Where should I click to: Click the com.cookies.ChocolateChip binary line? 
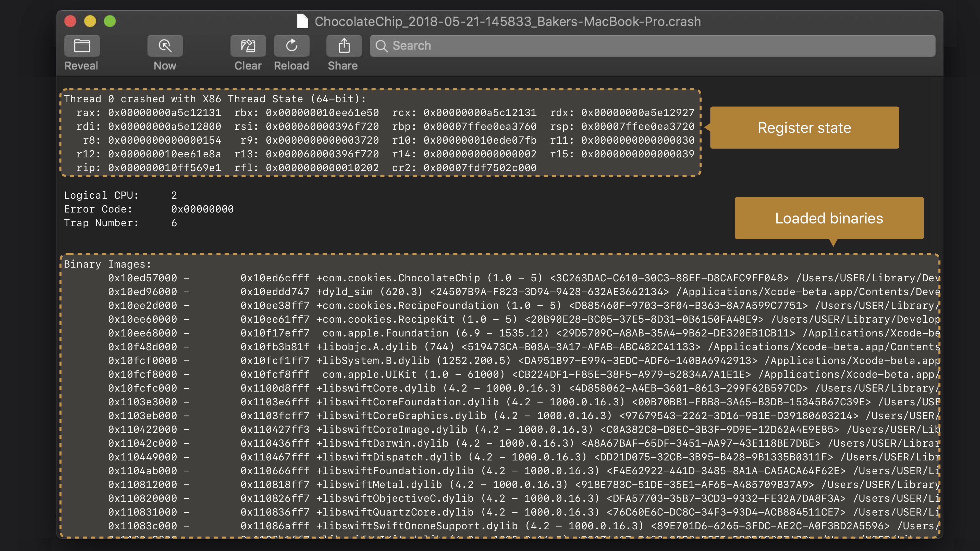(x=398, y=278)
